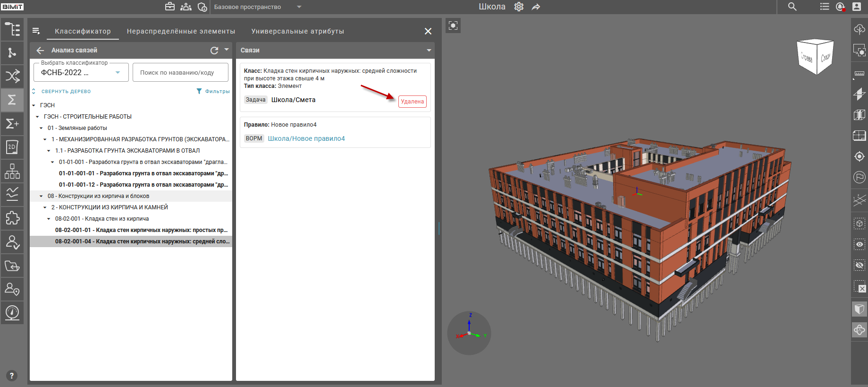Click the Школа/Новое правило4 link
The width and height of the screenshot is (868, 387).
(306, 138)
